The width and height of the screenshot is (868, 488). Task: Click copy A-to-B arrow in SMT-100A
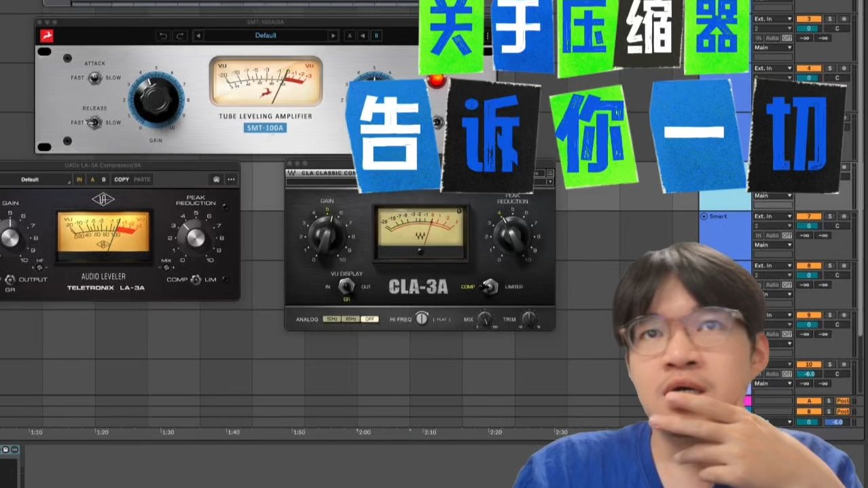pyautogui.click(x=363, y=35)
